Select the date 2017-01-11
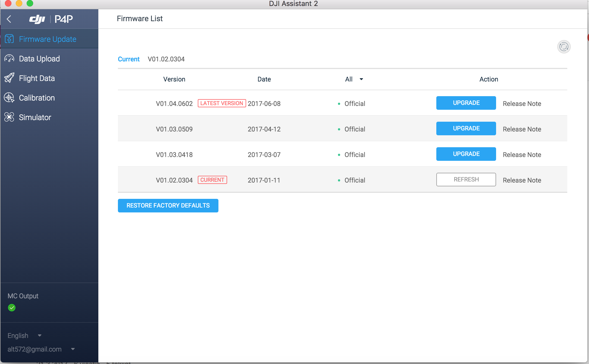589x364 pixels. click(x=264, y=180)
